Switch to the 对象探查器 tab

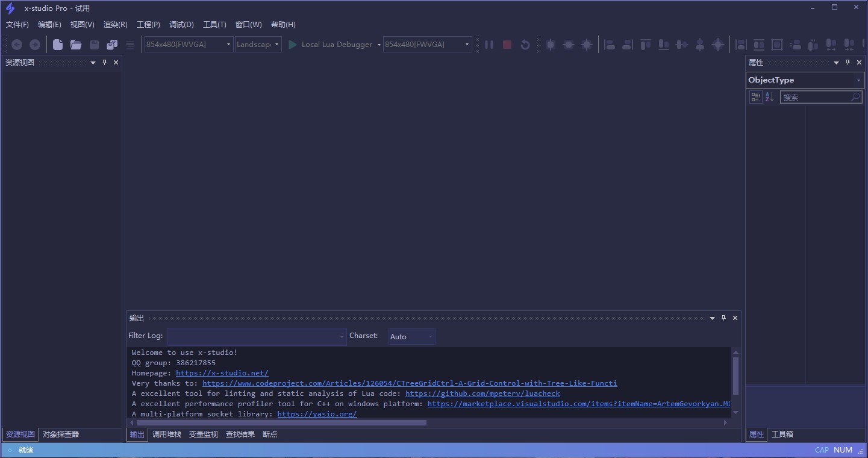pos(61,434)
